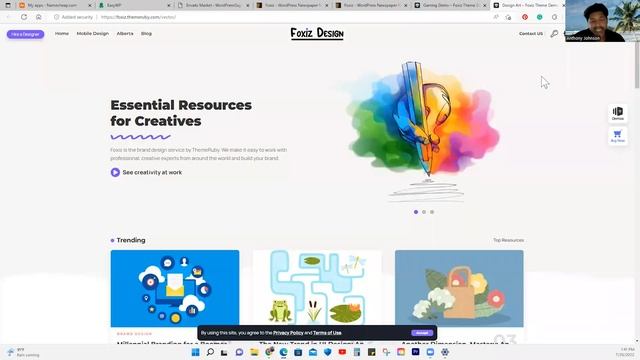This screenshot has width=640, height=360.
Task: Open the email cloud illustration card thumbnail
Action: [x=175, y=288]
